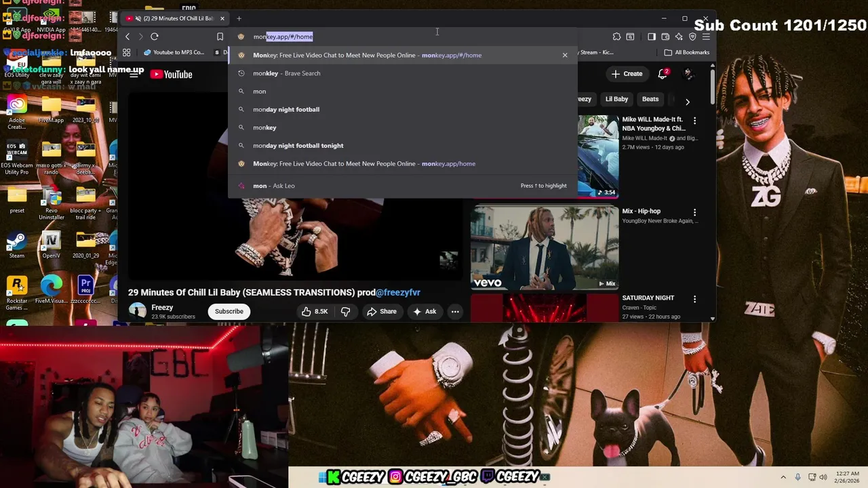Choose the monkley Brave Search suggestion
The height and width of the screenshot is (488, 868).
(403, 73)
